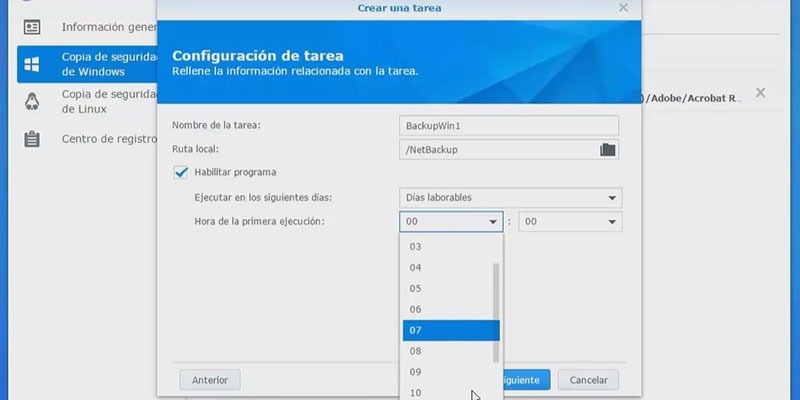Click the Centro de registros clipboard icon
The image size is (800, 400).
(32, 139)
